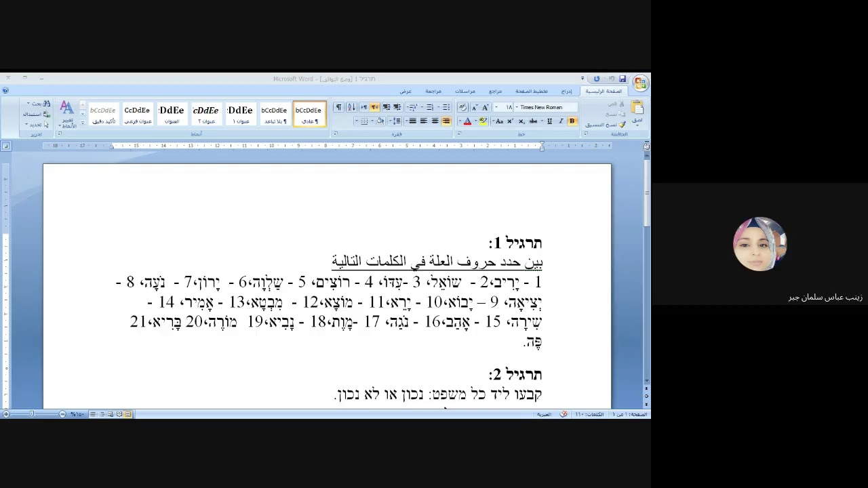Open Word Help question mark
Image resolution: width=868 pixels, height=488 pixels.
5,91
